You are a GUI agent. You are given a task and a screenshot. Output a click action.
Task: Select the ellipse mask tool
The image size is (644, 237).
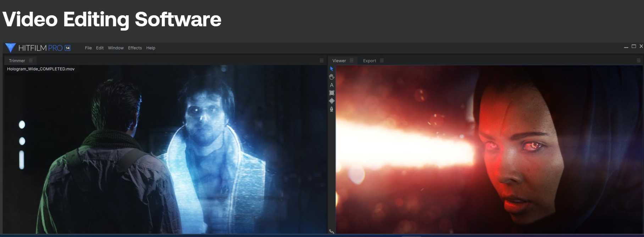coord(332,101)
